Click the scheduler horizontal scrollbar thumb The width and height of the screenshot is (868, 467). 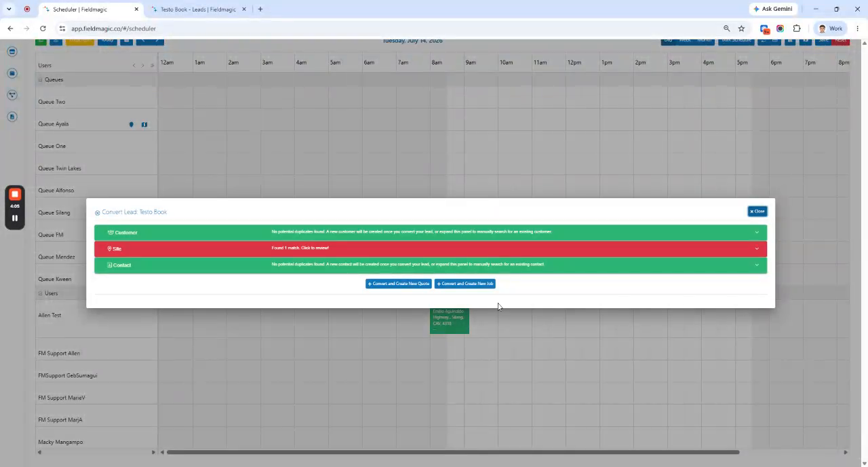coord(453,452)
